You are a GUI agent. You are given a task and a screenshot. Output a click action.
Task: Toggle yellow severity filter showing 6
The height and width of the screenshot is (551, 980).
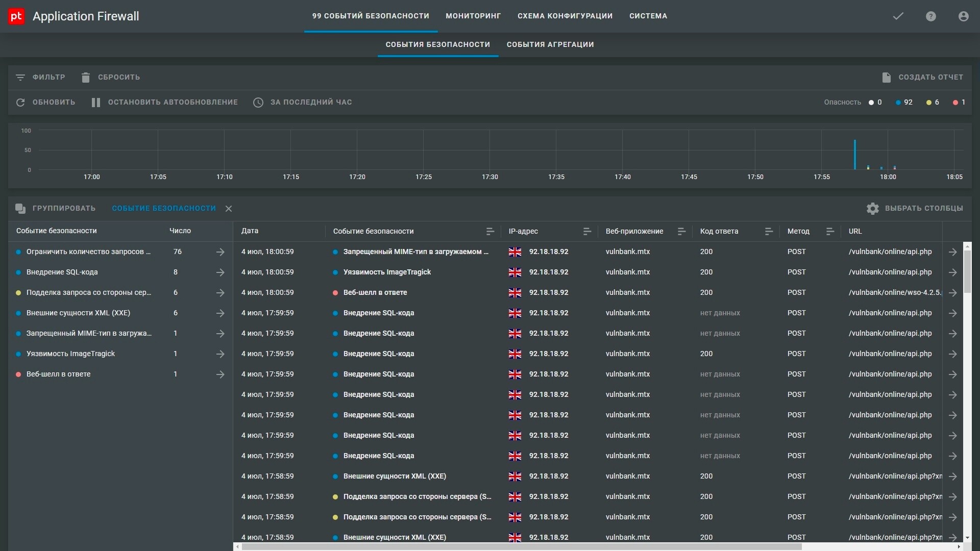(933, 103)
